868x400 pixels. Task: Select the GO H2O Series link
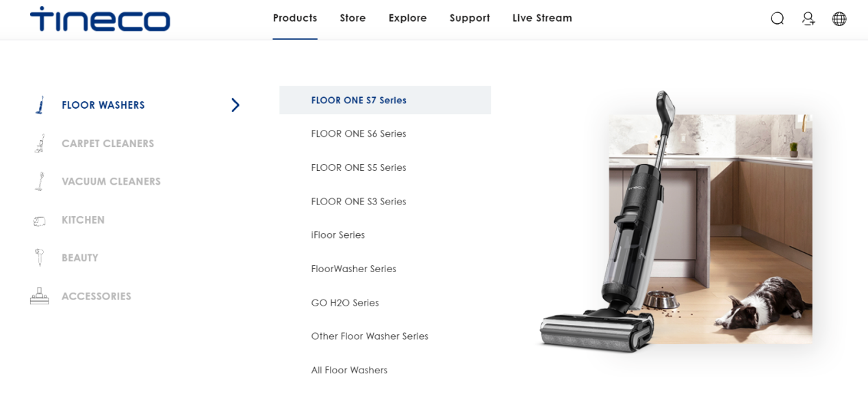click(344, 303)
